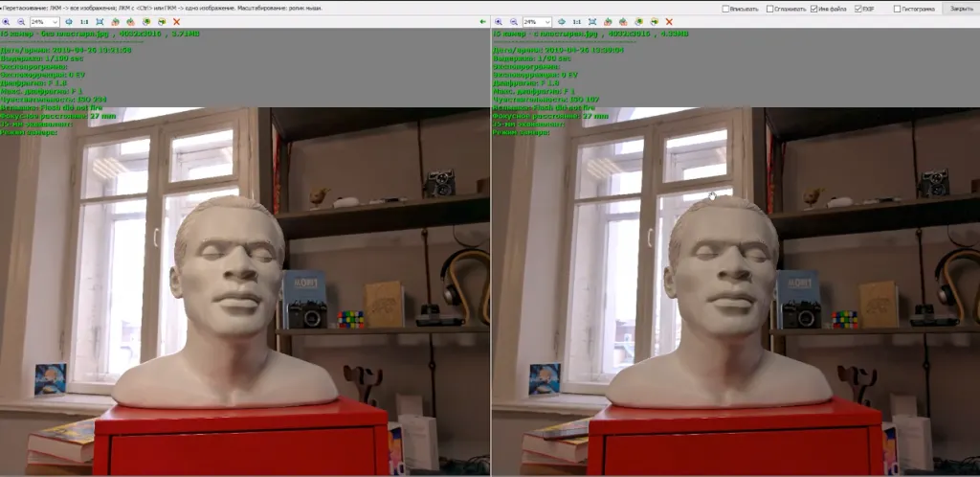This screenshot has width=980, height=477.
Task: Fit right image to window icon
Action: pyautogui.click(x=592, y=21)
